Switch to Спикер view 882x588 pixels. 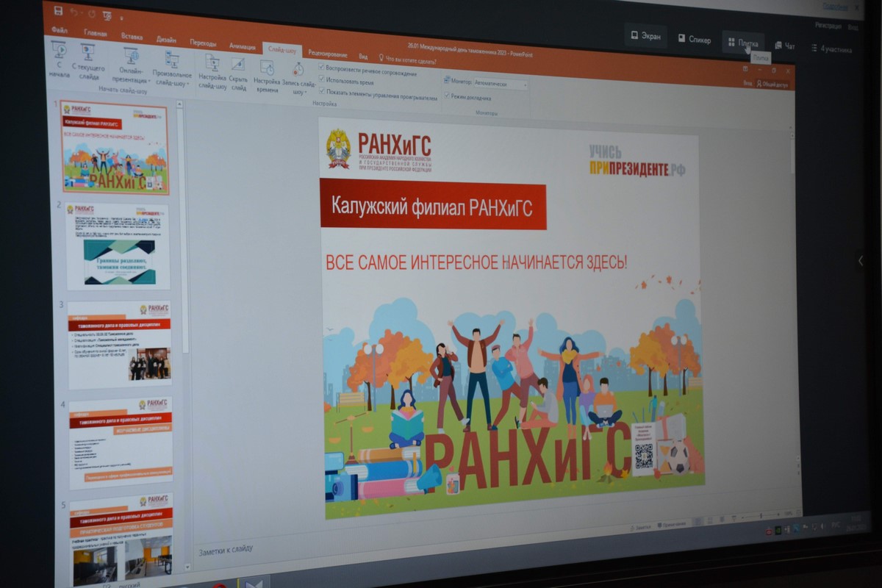695,39
